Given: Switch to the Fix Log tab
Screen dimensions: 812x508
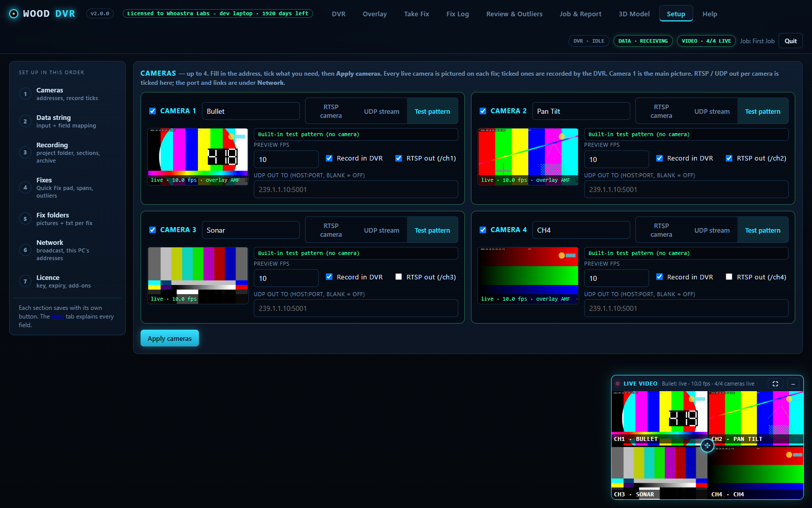Looking at the screenshot, I should (457, 14).
